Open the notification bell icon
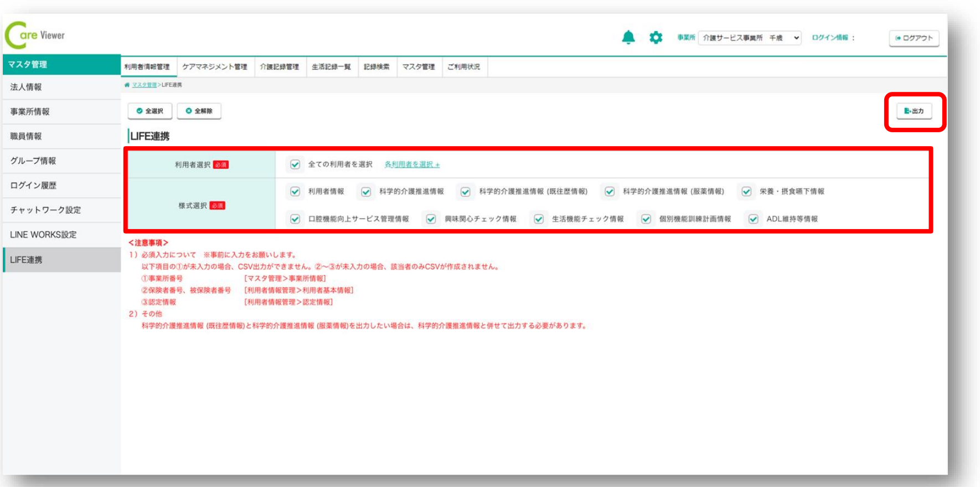Image resolution: width=980 pixels, height=487 pixels. 628,37
